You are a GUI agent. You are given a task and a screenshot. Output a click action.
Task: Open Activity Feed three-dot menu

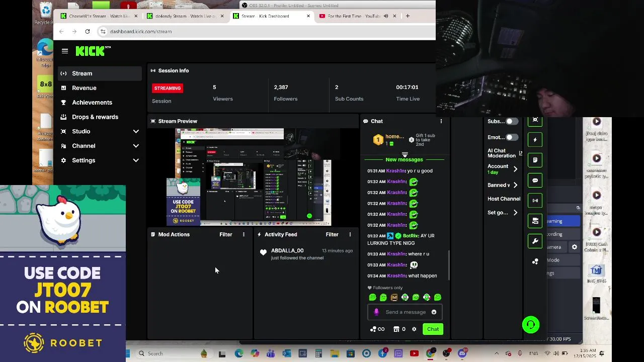(350, 234)
